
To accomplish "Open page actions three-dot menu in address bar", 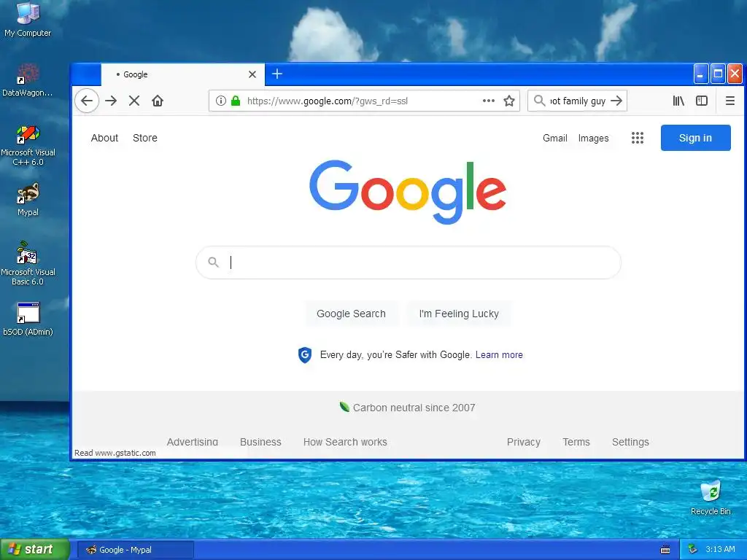I will coord(488,101).
